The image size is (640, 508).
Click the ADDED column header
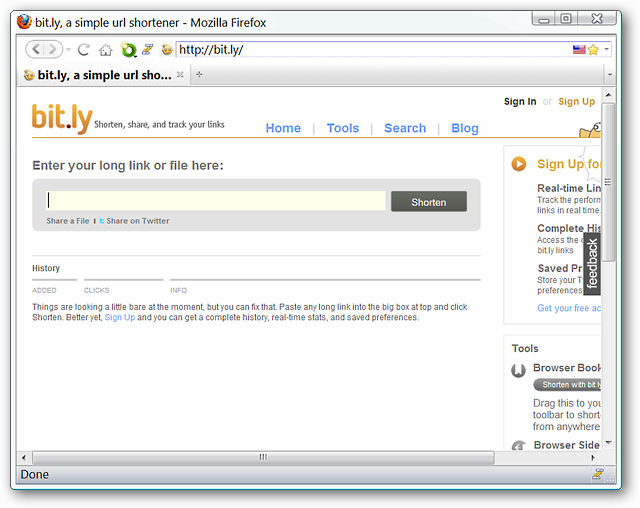[44, 291]
